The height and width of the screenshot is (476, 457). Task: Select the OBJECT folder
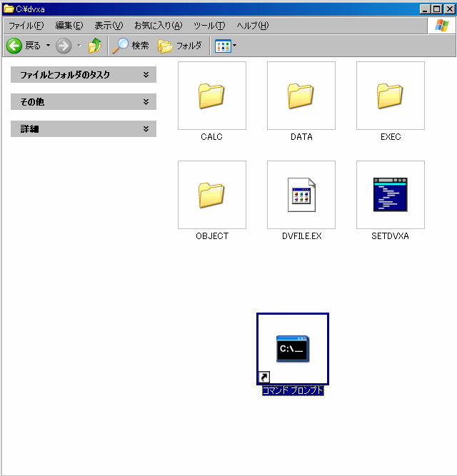tap(211, 195)
